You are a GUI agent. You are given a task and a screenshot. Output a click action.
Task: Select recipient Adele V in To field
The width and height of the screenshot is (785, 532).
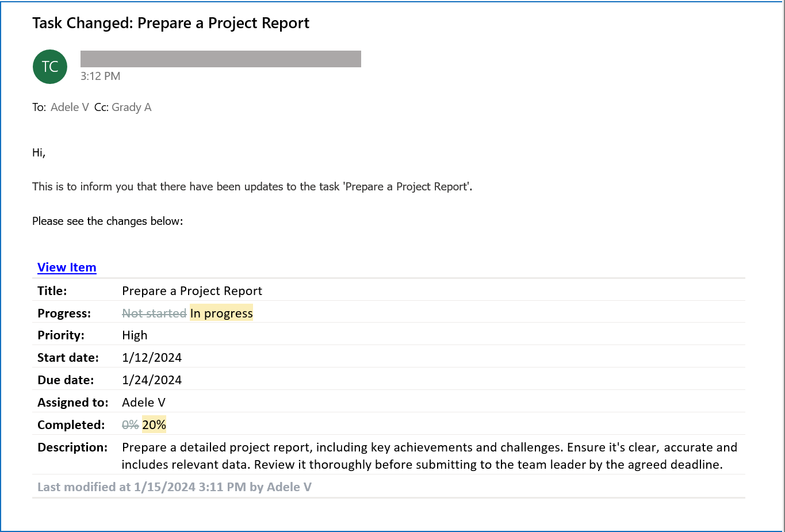(x=70, y=107)
